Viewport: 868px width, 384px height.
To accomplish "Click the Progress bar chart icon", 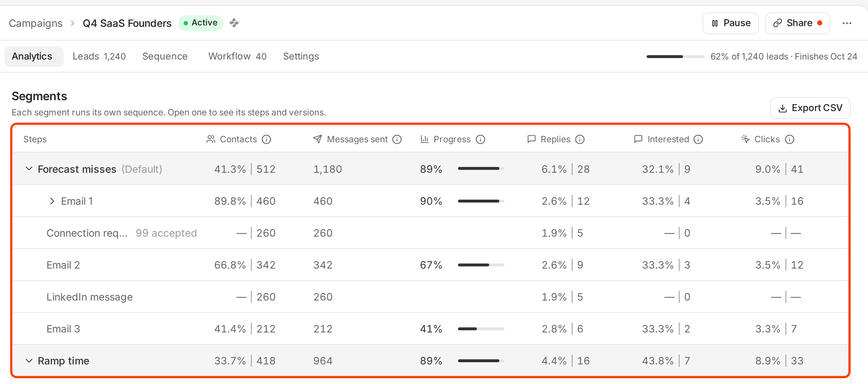I will point(425,139).
